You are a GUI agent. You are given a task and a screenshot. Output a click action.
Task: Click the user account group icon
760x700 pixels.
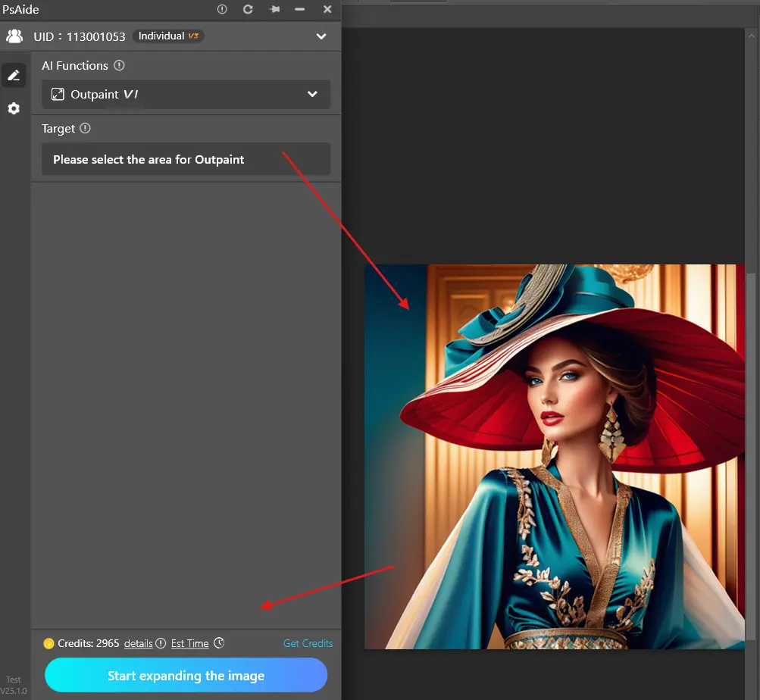click(x=14, y=36)
